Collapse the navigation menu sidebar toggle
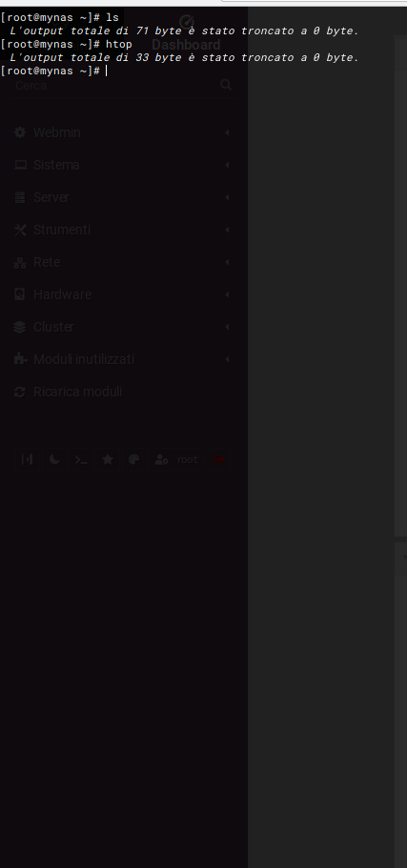407x868 pixels. click(27, 459)
